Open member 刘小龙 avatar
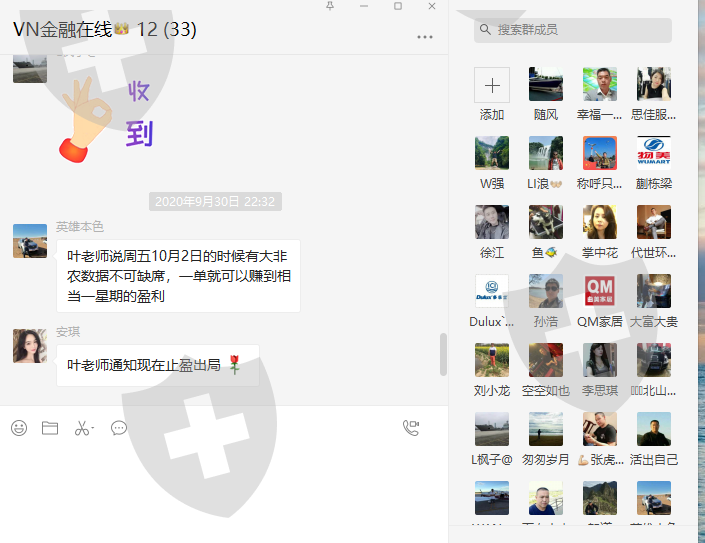705x543 pixels. point(492,360)
